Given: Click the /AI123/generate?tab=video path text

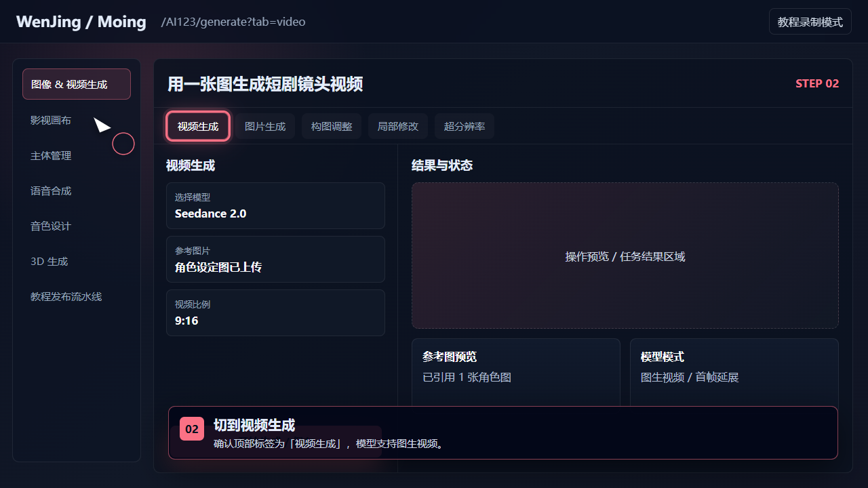Looking at the screenshot, I should (x=233, y=22).
